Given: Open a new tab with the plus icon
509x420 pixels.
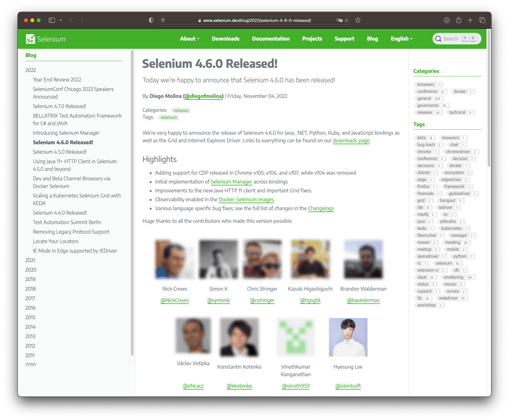Looking at the screenshot, I should pos(470,20).
